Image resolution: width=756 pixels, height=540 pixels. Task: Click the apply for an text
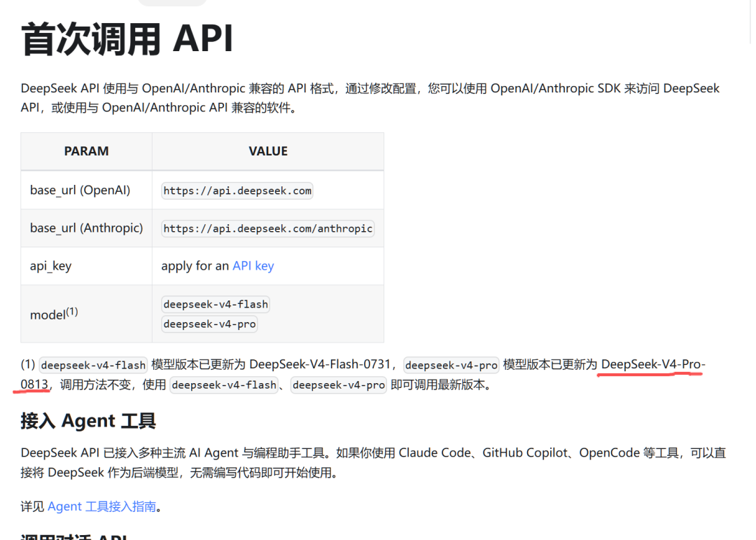195,266
